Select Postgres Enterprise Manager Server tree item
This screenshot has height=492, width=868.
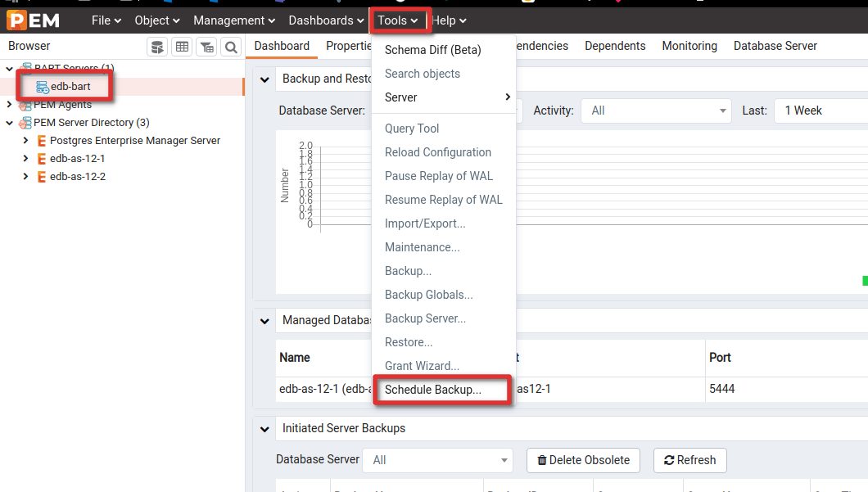pyautogui.click(x=135, y=141)
